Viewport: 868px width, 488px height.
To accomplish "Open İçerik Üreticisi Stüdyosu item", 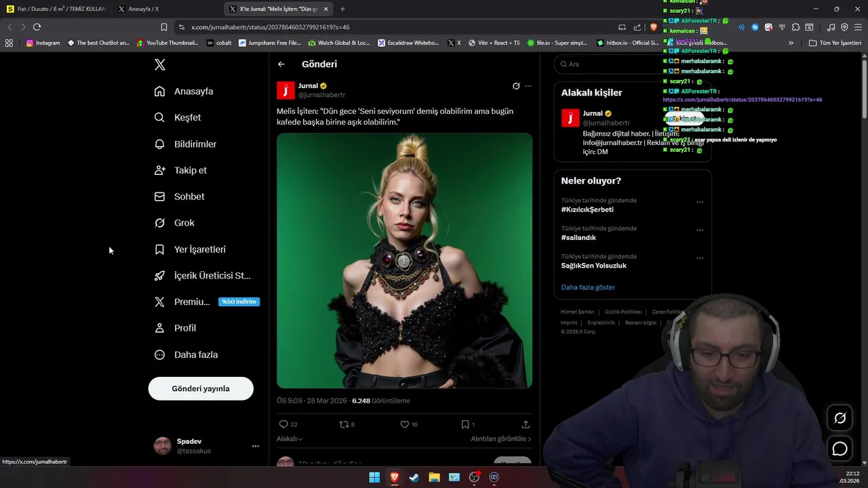I will click(203, 275).
